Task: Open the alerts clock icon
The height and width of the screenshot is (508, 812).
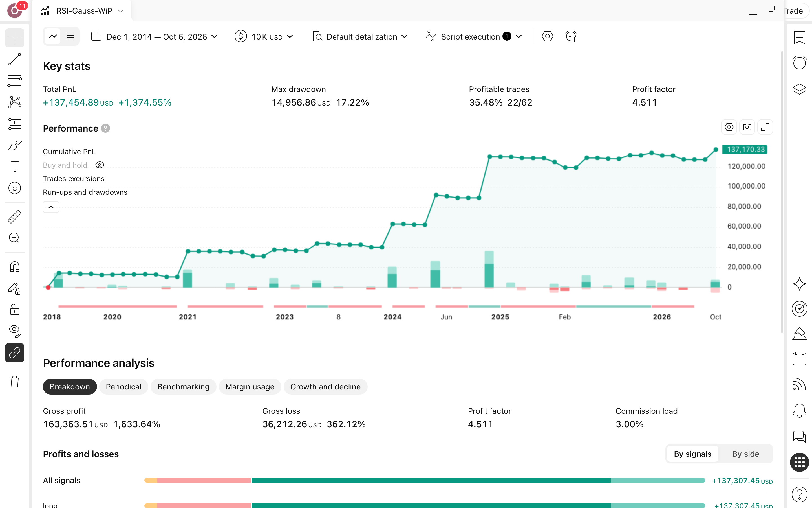Action: coord(799,63)
